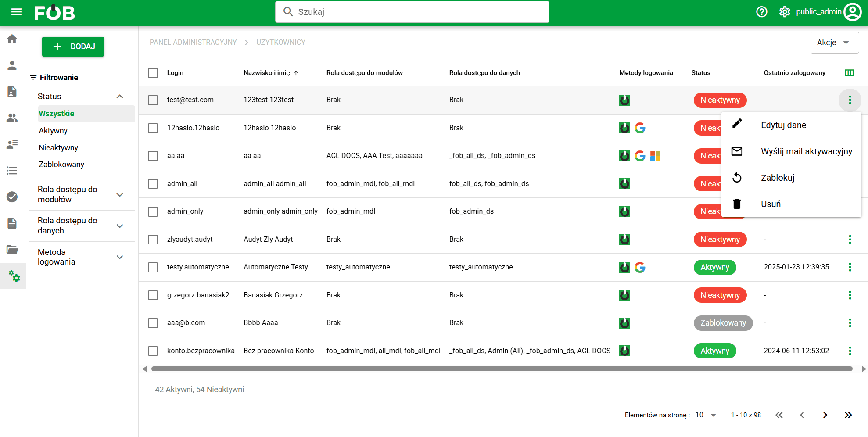Choose Edytuj dane from context menu
The width and height of the screenshot is (868, 437).
(x=783, y=125)
